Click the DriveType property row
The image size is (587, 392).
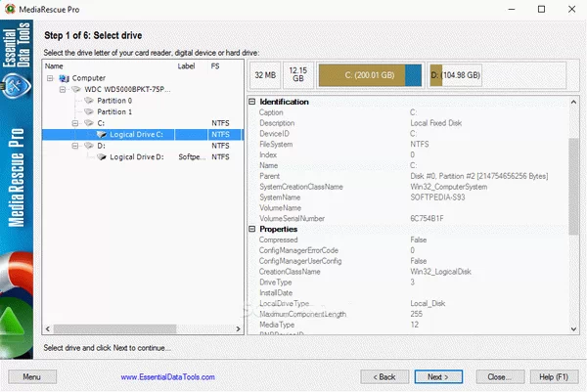click(408, 283)
